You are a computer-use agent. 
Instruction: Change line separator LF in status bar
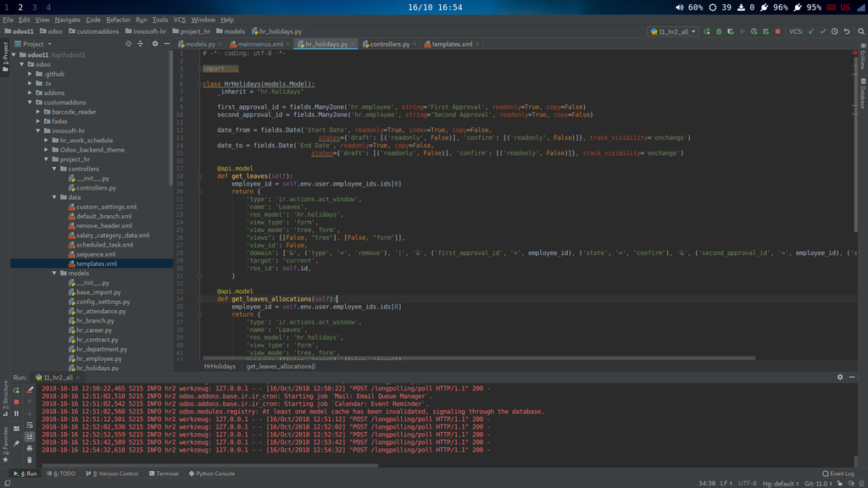pos(726,483)
